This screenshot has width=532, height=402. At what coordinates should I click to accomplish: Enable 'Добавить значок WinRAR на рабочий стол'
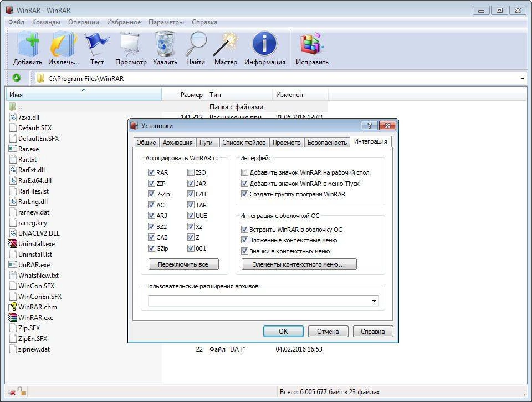[x=244, y=172]
